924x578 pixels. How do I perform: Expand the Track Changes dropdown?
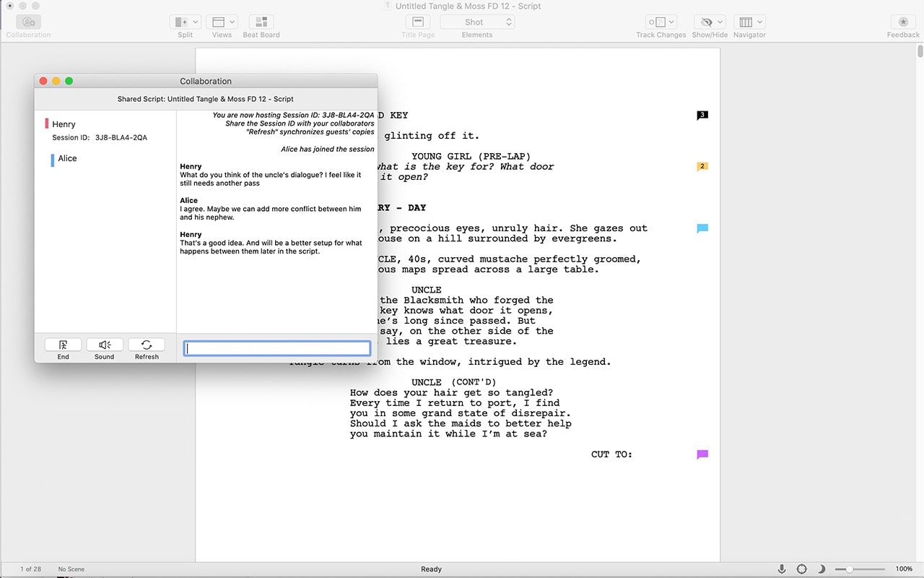(661, 22)
